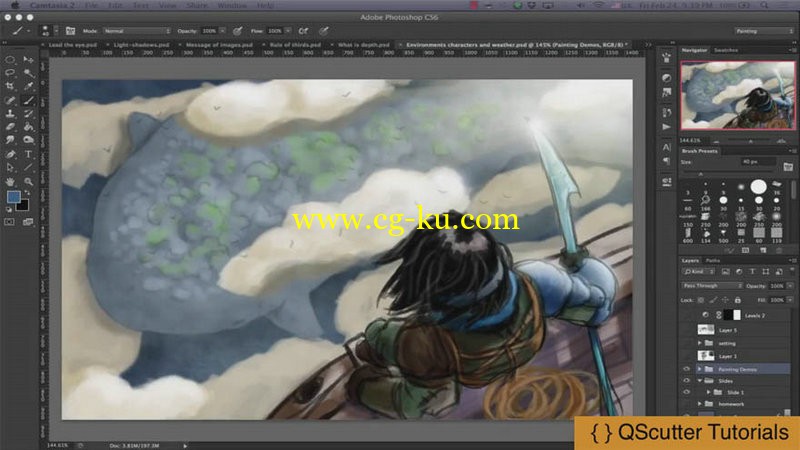Select the History Brush tool

[29, 113]
